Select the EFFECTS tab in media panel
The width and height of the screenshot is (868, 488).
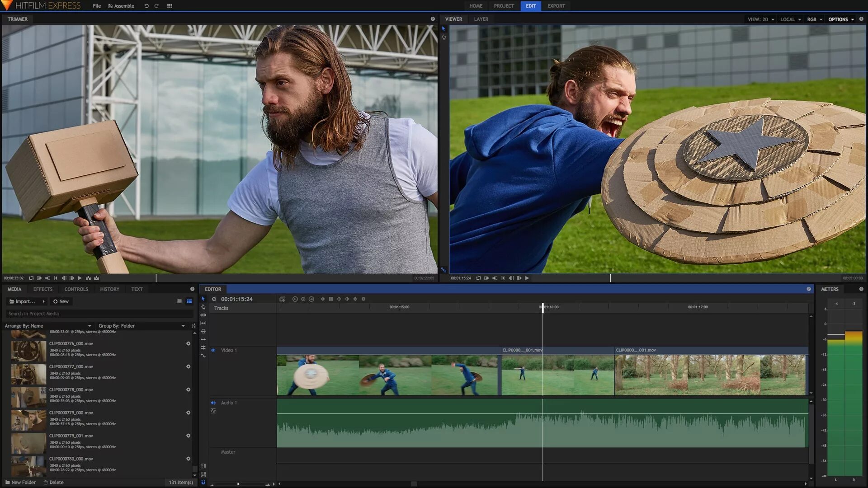(43, 289)
